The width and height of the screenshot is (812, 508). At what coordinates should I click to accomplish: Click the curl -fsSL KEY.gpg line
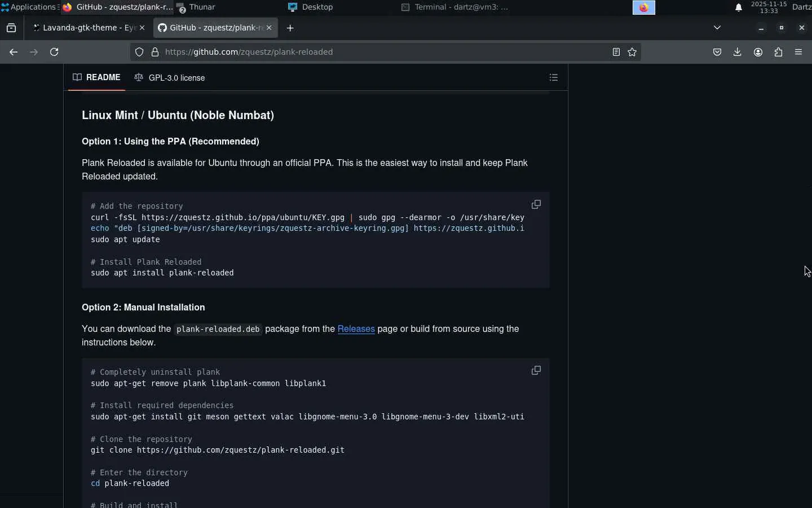(307, 217)
